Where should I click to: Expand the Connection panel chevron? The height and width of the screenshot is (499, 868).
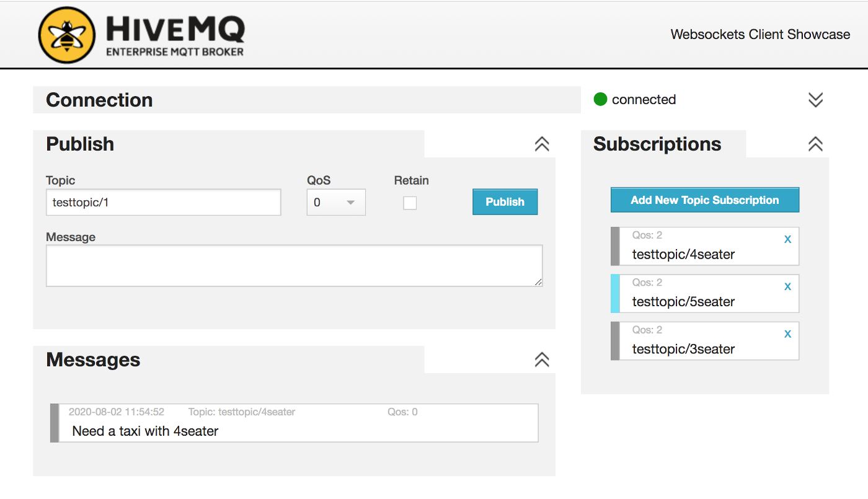(815, 100)
